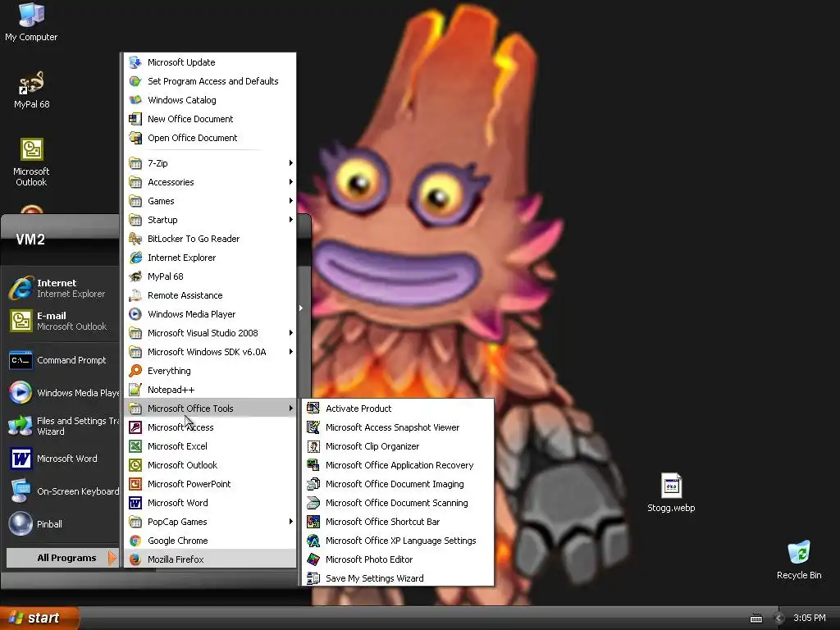Open Microsoft Office Shortcut Bar
840x630 pixels.
tap(398, 522)
